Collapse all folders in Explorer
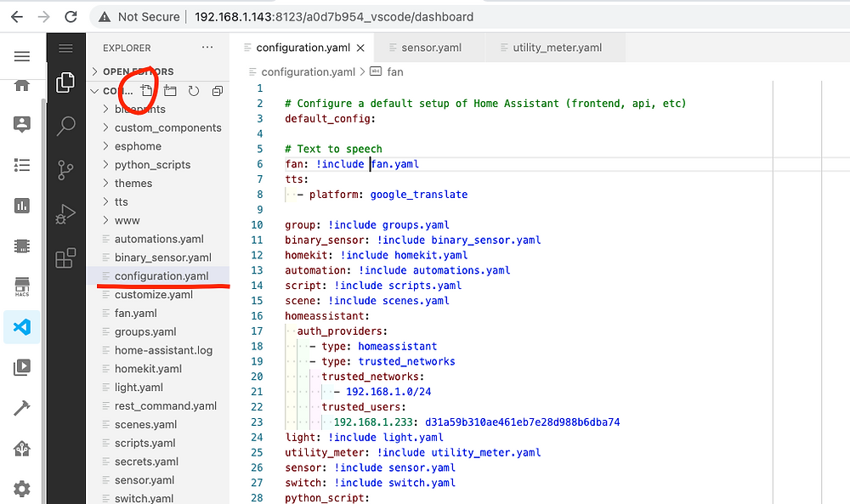Image resolution: width=850 pixels, height=504 pixels. click(218, 90)
